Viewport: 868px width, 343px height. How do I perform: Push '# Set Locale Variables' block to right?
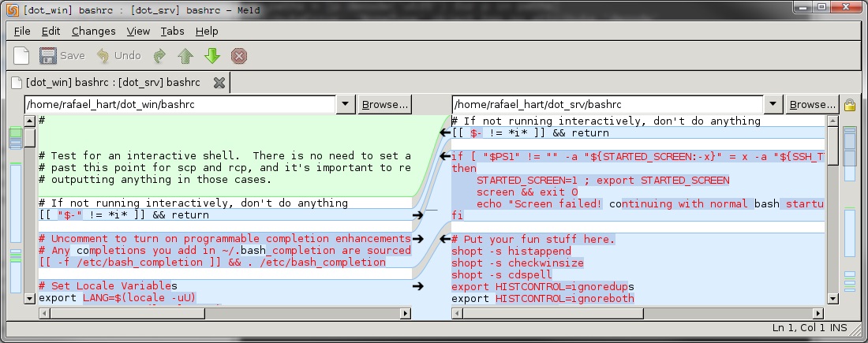coord(417,286)
